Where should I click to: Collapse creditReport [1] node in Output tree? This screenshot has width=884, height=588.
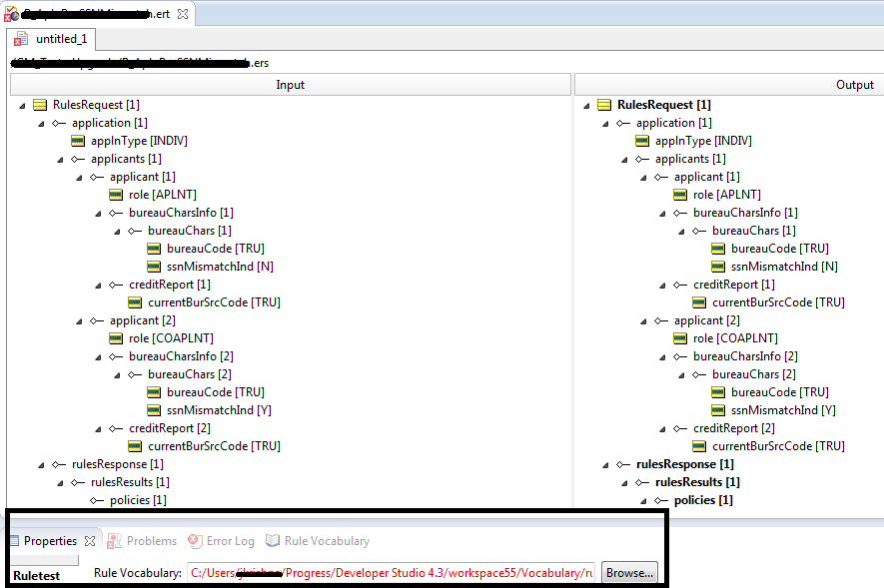click(x=662, y=285)
